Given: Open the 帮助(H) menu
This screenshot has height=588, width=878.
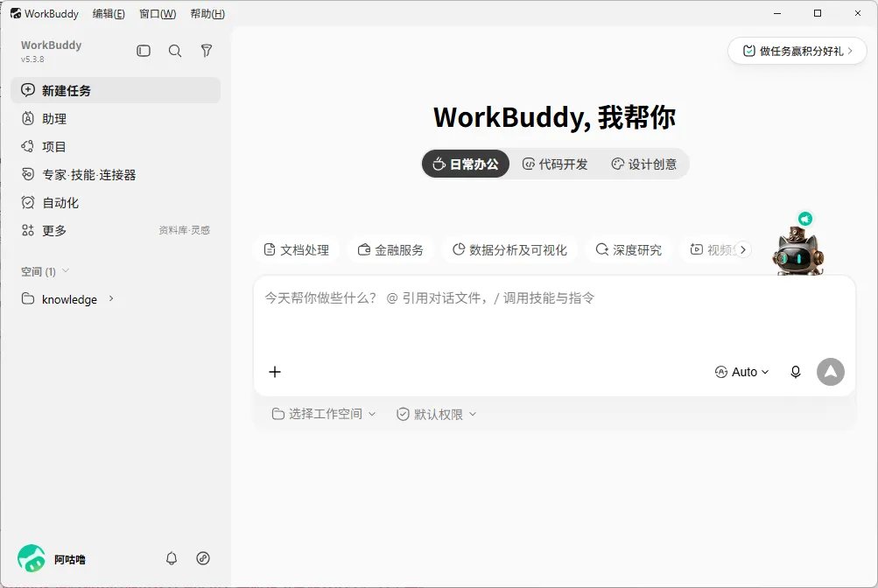Looking at the screenshot, I should coord(207,13).
